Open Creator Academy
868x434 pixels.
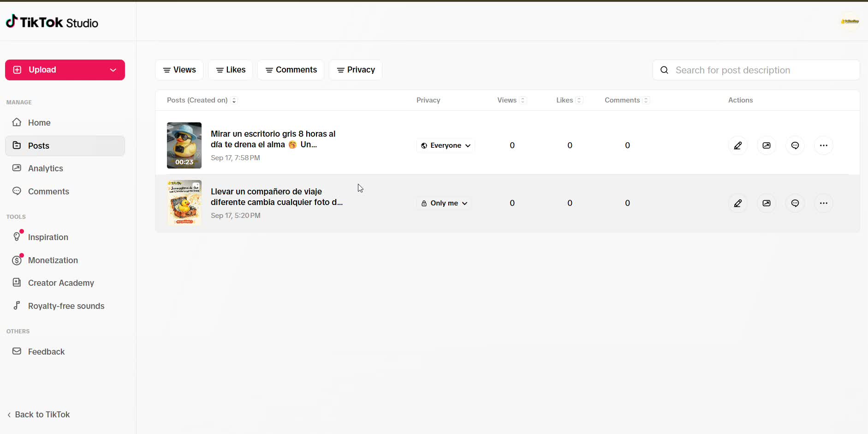pyautogui.click(x=65, y=283)
